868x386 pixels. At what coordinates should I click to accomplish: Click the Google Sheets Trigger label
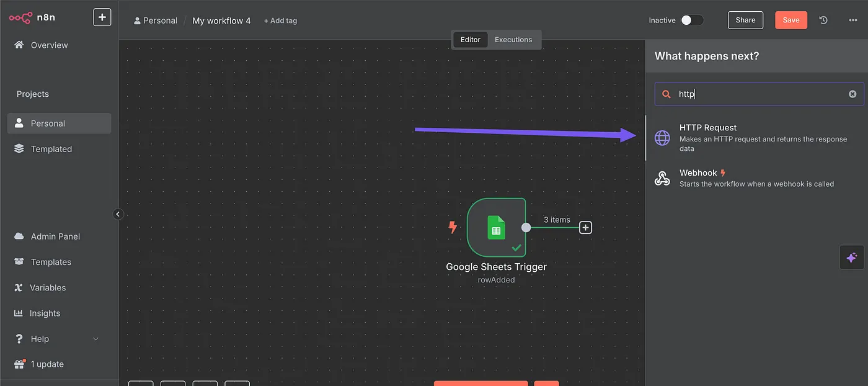[496, 267]
